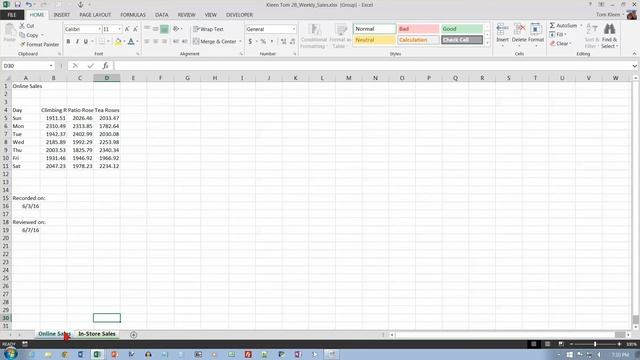Viewport: 640px width, 360px height.
Task: Click the AutoSum sigma button
Action: 563,25
